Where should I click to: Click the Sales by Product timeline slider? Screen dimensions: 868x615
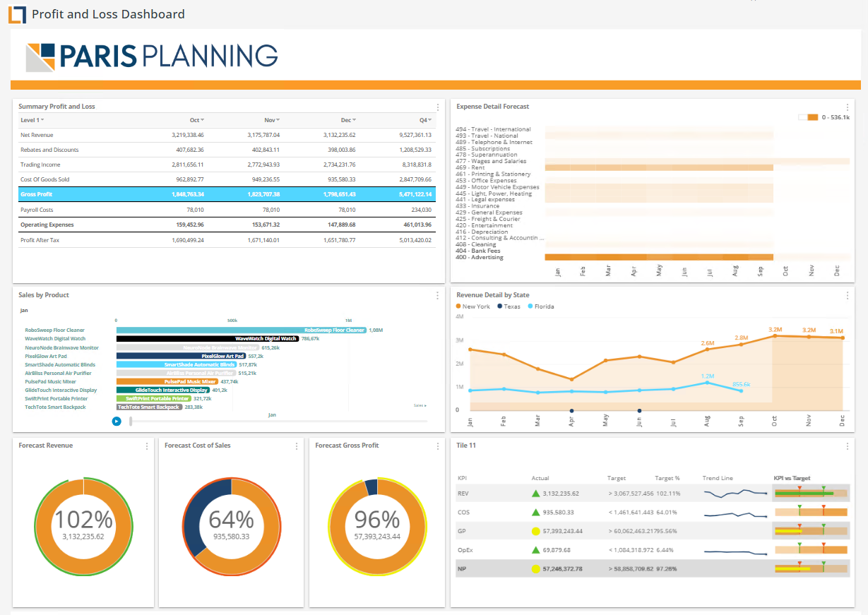click(279, 422)
